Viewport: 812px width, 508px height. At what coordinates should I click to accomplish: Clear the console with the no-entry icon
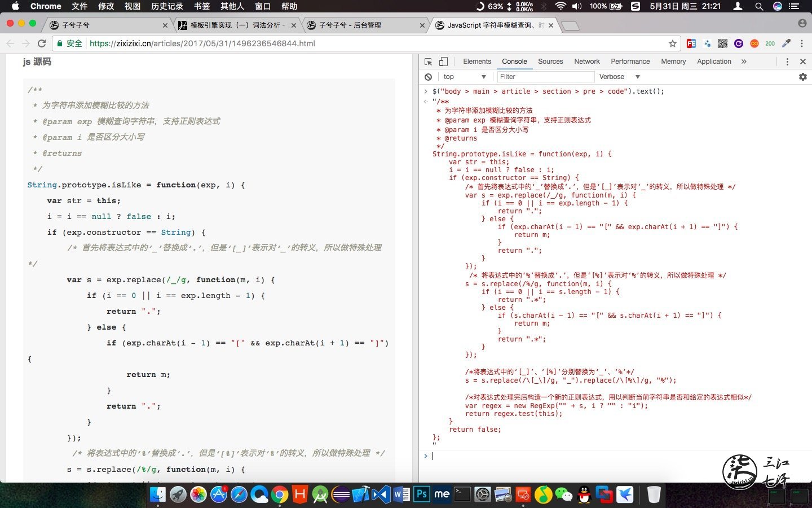pyautogui.click(x=429, y=77)
